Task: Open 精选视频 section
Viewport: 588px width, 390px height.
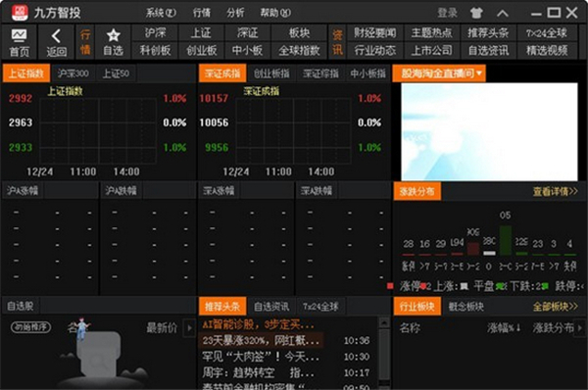Action: pos(547,50)
